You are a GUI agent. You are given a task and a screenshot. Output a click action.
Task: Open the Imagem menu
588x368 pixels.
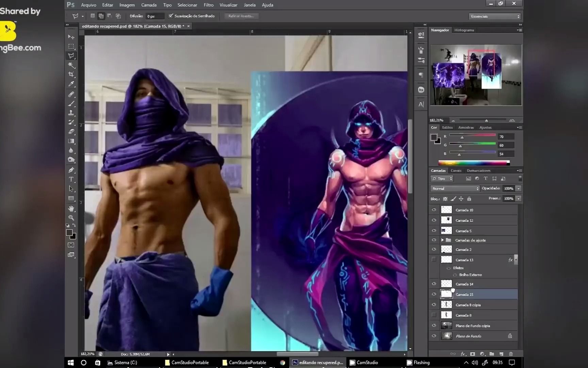(x=127, y=5)
